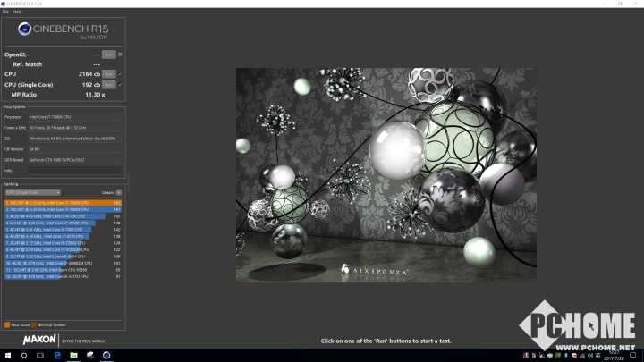Click the NVIDIA icon in the system tray
The width and height of the screenshot is (644, 362).
(x=558, y=356)
